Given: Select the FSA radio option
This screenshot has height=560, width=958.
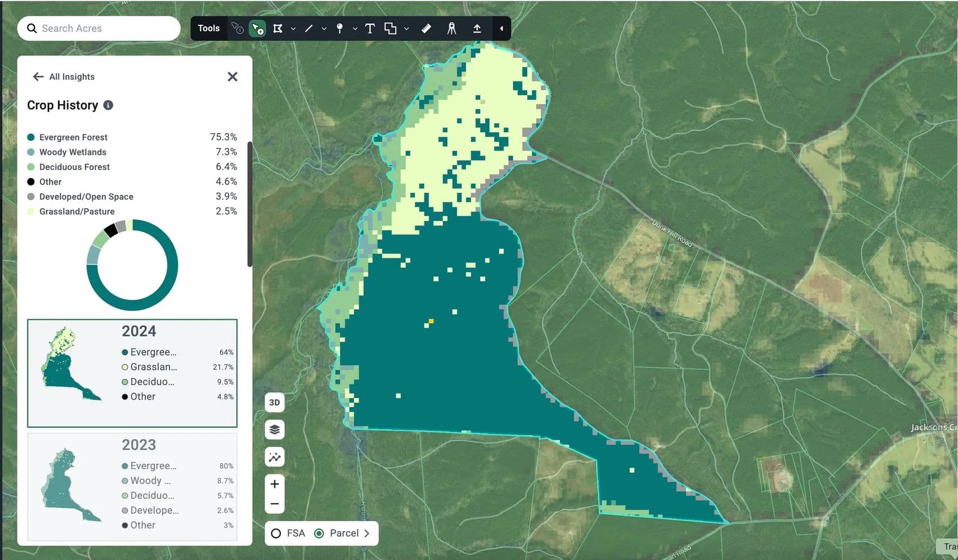Looking at the screenshot, I should coord(276,534).
